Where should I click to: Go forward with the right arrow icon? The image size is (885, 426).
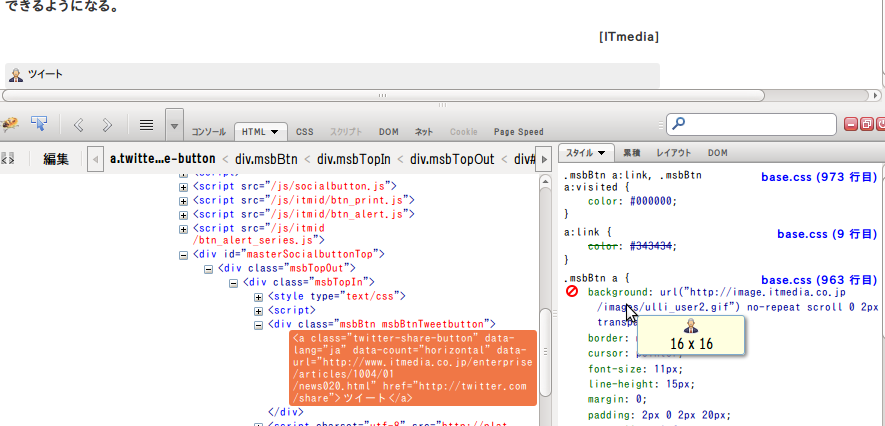pos(107,125)
